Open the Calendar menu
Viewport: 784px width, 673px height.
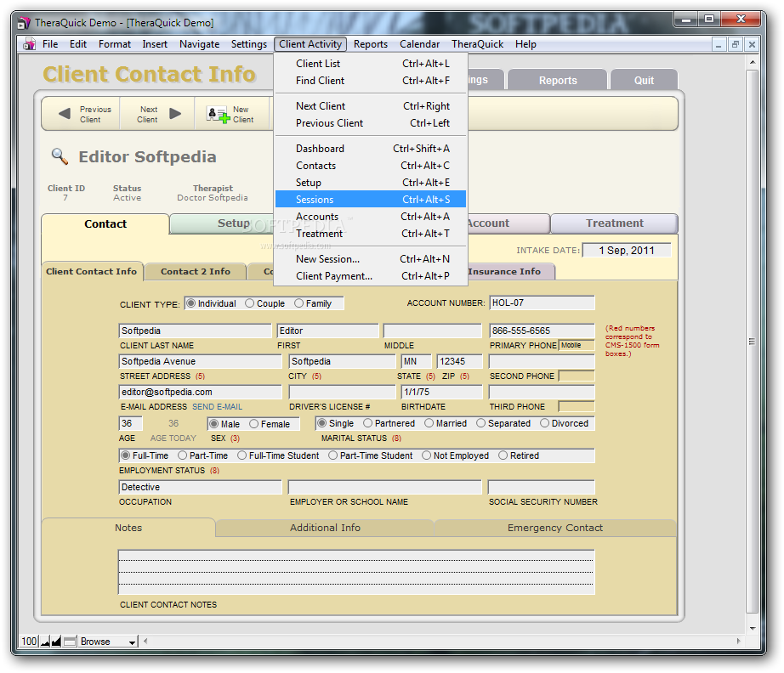pyautogui.click(x=419, y=44)
